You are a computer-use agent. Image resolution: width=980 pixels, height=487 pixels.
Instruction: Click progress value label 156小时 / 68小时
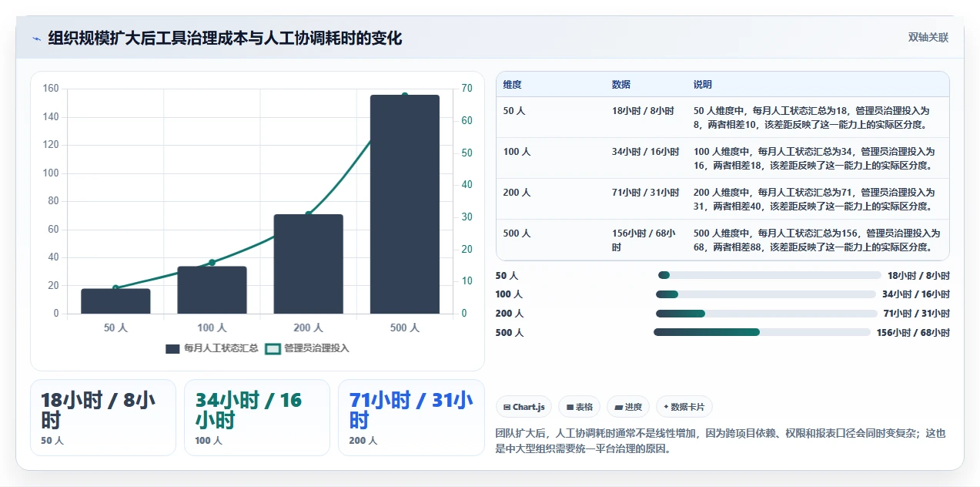913,333
